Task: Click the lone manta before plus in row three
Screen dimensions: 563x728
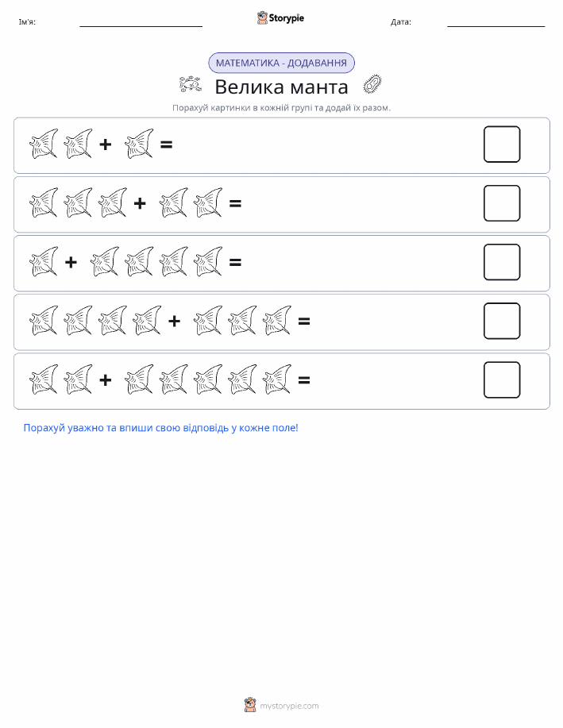Action: [44, 262]
